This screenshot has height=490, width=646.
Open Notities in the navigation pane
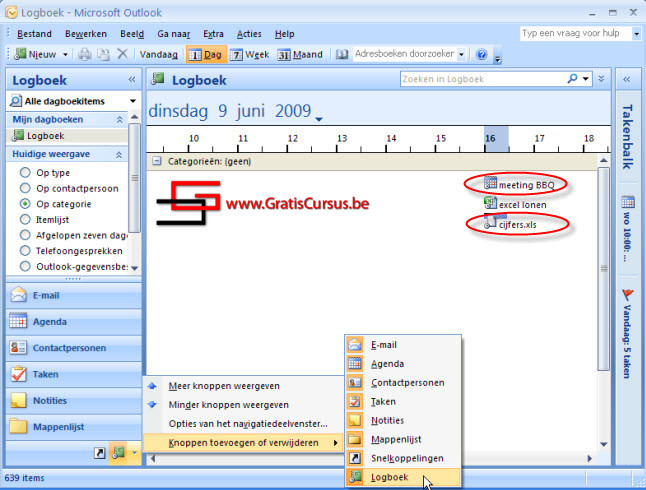tap(73, 401)
